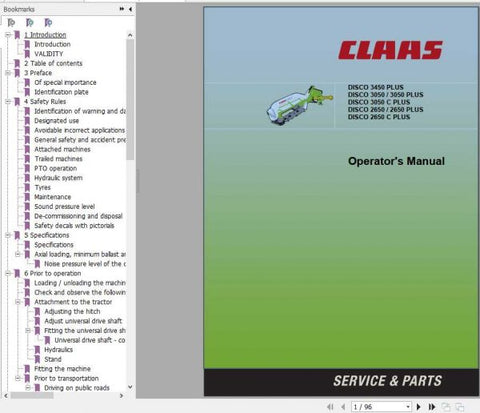The height and width of the screenshot is (413, 480).
Task: Go to the previous page button
Action: 343,407
